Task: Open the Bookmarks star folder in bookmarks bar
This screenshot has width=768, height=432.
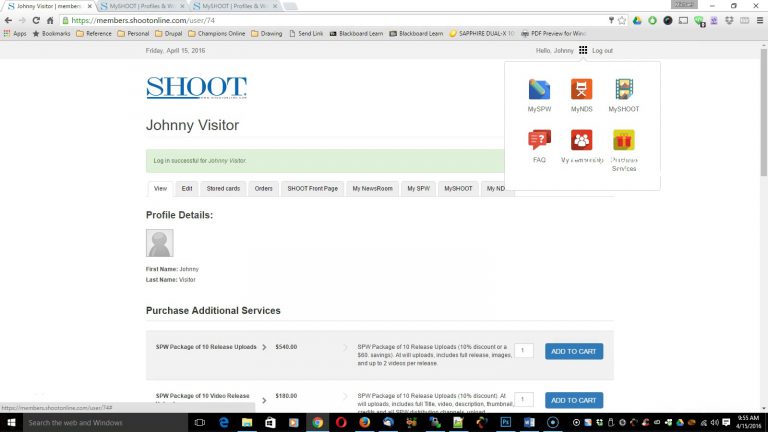Action: click(x=51, y=34)
